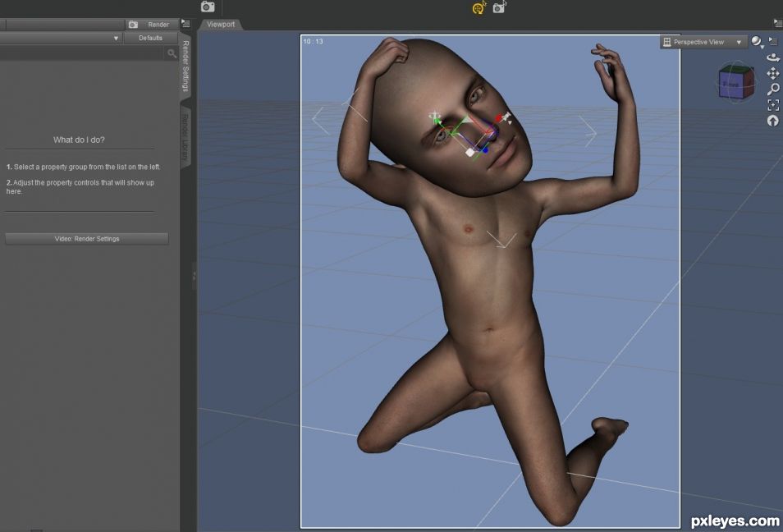The image size is (783, 532).
Task: Open the preset dropdown left of Defaults
Action: tap(61, 38)
